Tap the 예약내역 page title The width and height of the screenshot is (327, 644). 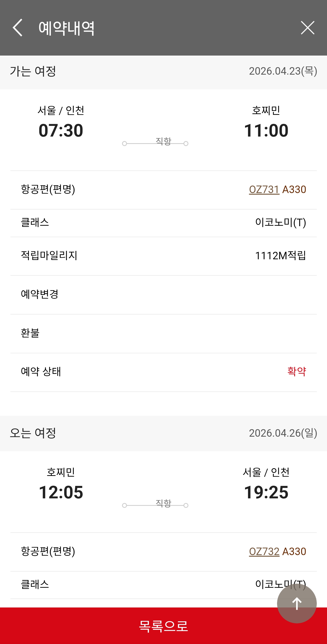pyautogui.click(x=67, y=28)
